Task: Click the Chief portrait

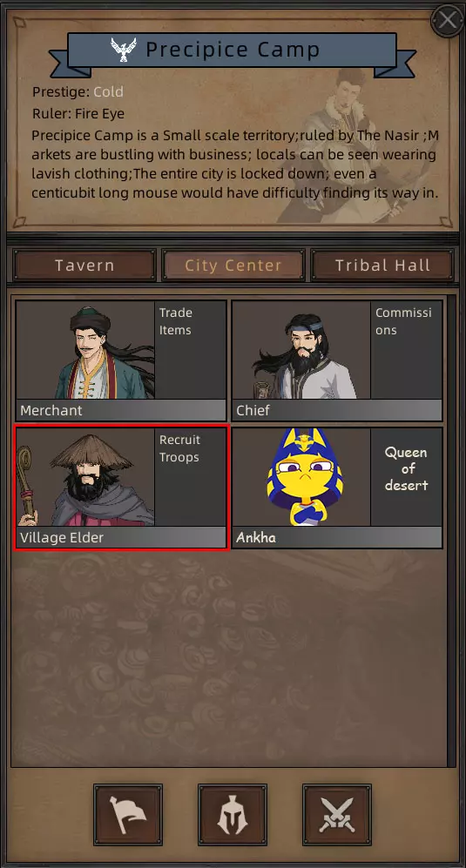Action: coord(301,350)
